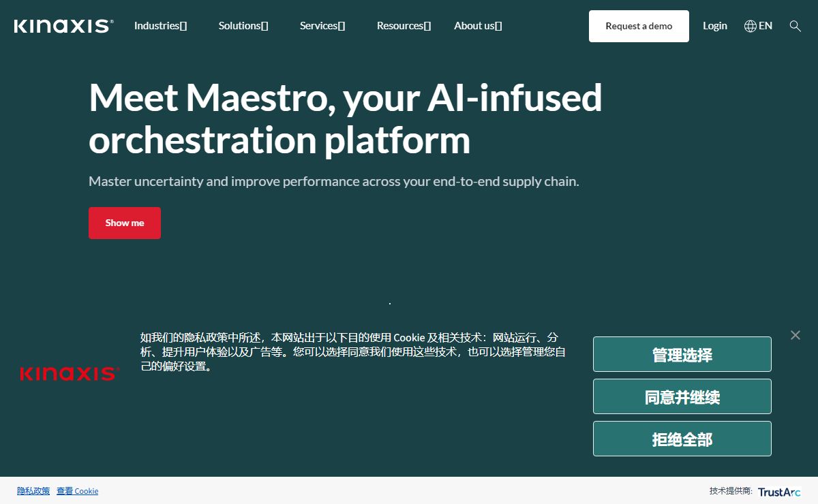Click the 'Master uncertainty' subheading text
Screen dimensions: 818x504
coord(334,182)
